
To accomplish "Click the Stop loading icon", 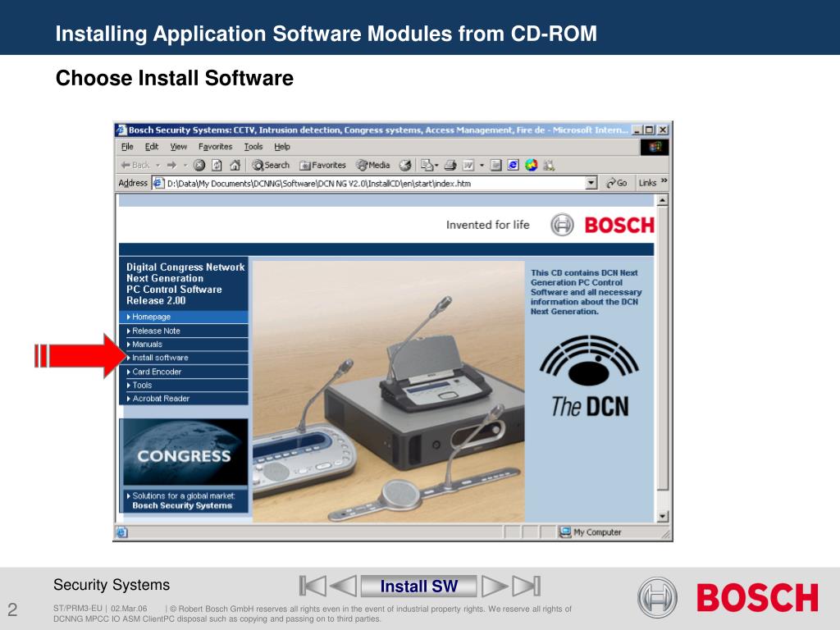I will point(199,165).
